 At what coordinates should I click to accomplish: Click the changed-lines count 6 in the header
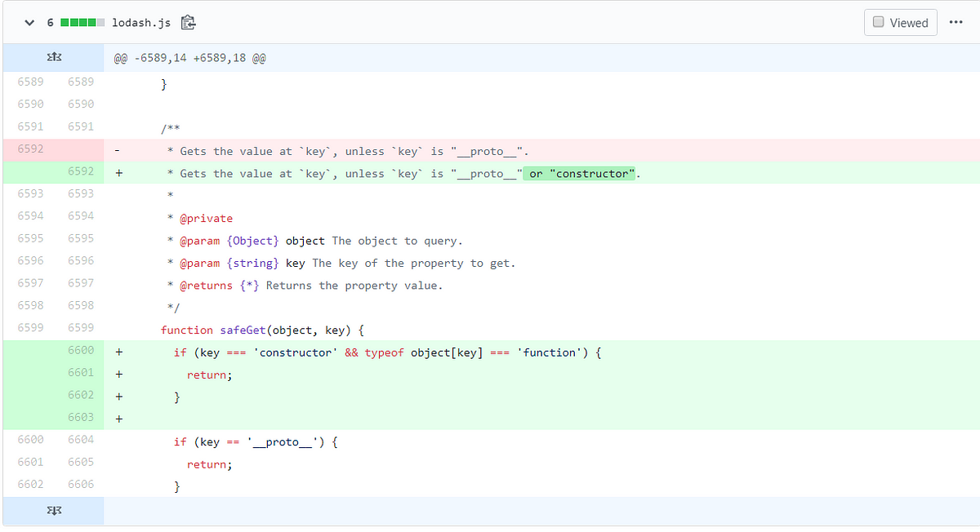click(50, 23)
